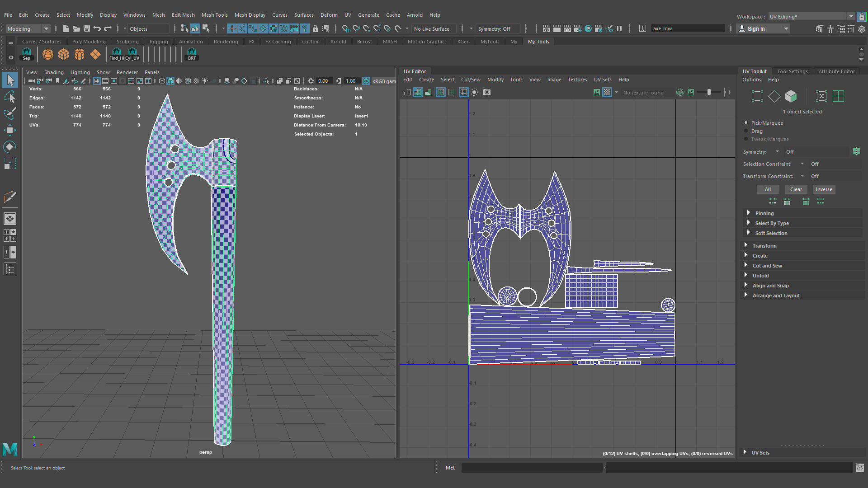This screenshot has width=868, height=488.
Task: Click the Move tool icon
Action: pyautogui.click(x=10, y=130)
